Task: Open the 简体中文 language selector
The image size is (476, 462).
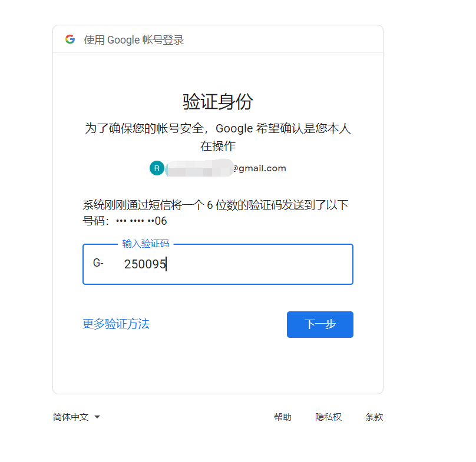Action: tap(71, 417)
